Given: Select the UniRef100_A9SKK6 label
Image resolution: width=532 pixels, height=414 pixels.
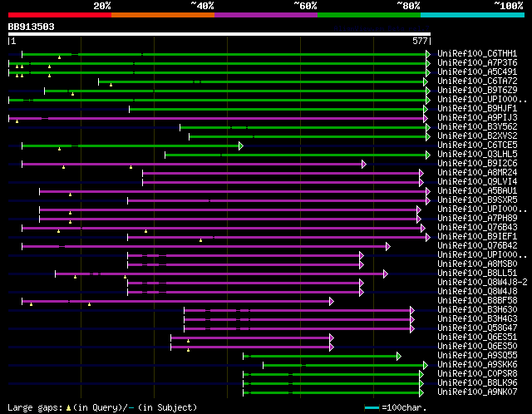Looking at the screenshot, I should coord(477,365).
